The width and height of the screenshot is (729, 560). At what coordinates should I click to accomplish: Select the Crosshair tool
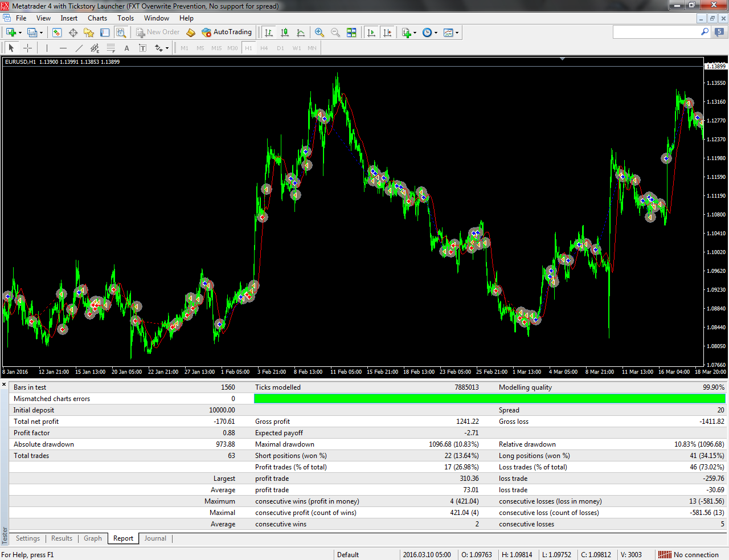tap(27, 48)
